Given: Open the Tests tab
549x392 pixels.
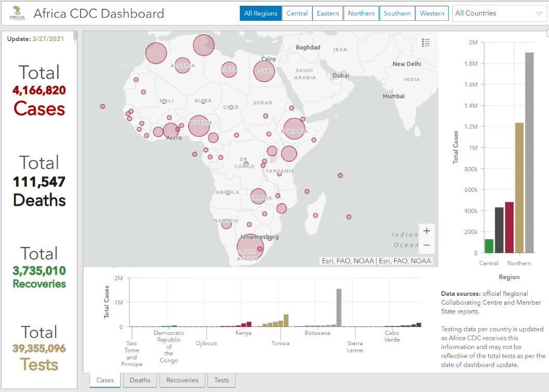Looking at the screenshot, I should click(x=221, y=380).
